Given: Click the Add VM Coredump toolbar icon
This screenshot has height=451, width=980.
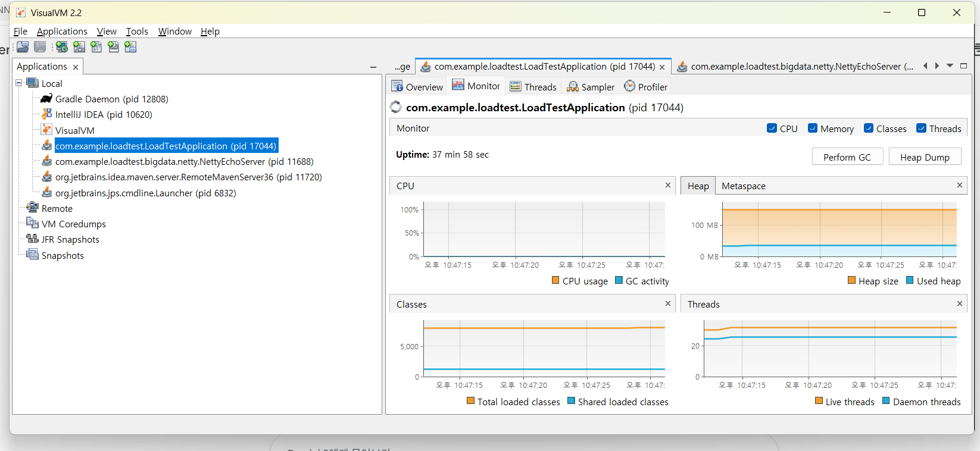Looking at the screenshot, I should coord(96,46).
